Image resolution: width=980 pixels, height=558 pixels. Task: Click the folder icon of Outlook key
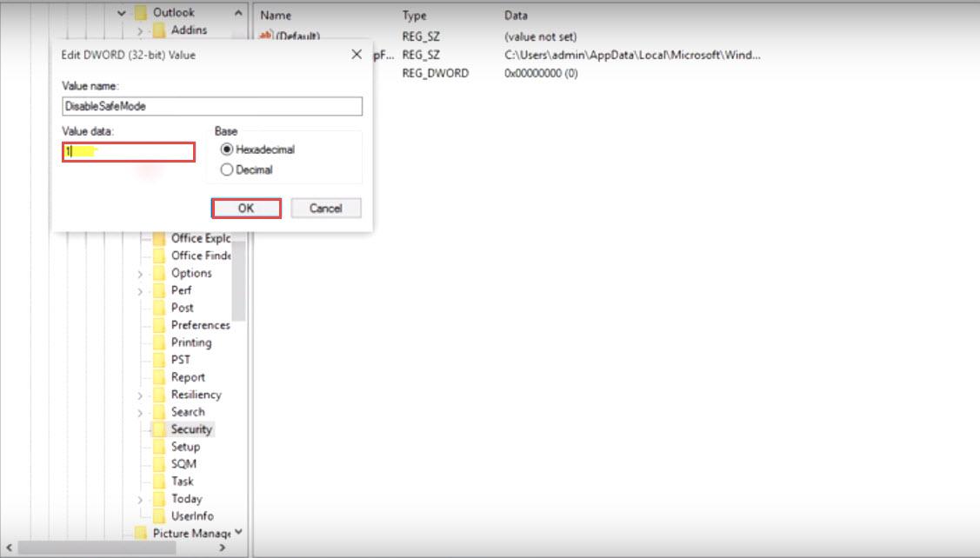[141, 12]
